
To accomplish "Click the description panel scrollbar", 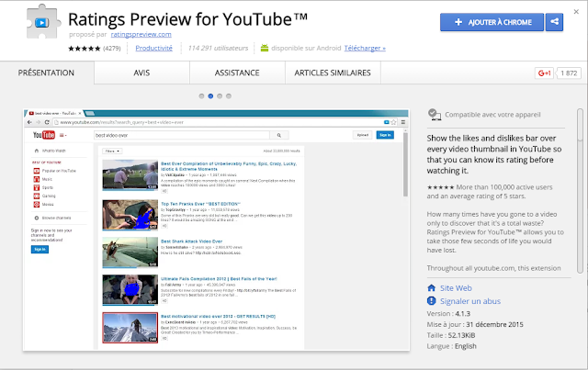I will 580,191.
